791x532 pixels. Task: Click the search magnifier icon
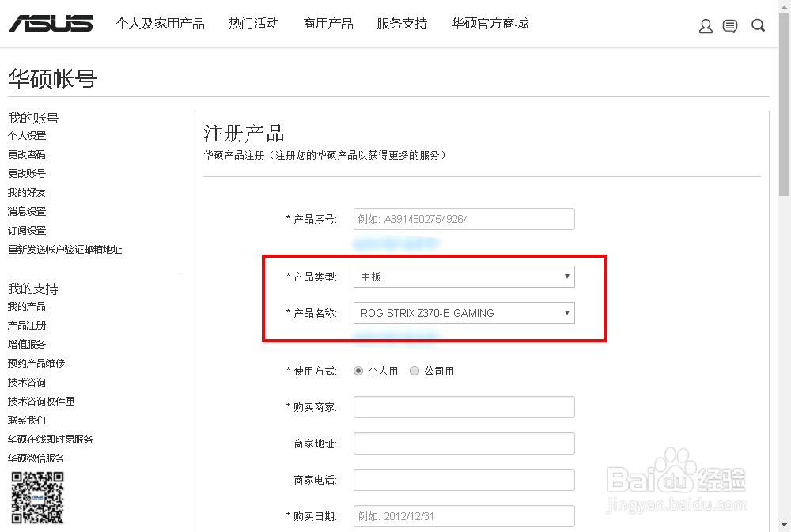(757, 25)
